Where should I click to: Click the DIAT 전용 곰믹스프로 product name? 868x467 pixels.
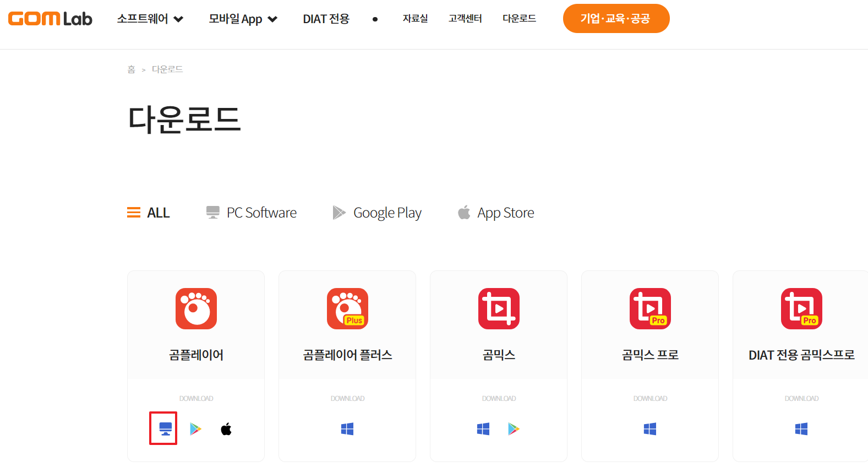point(801,355)
